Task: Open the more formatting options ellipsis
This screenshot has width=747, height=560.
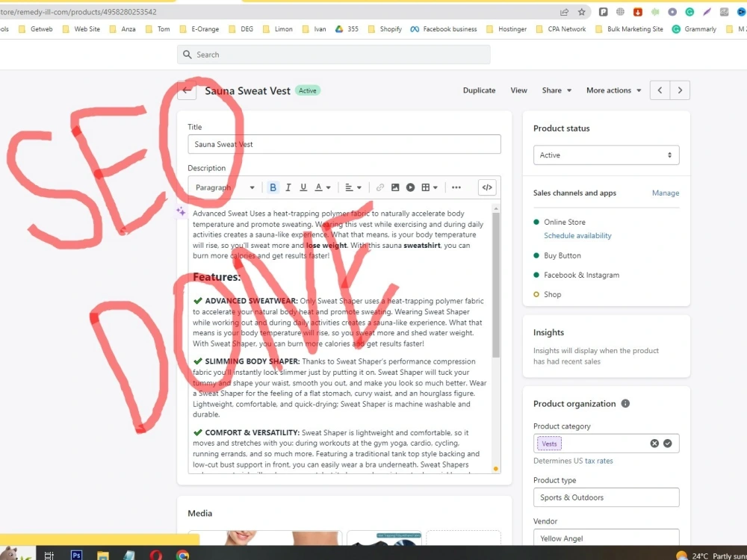Action: point(456,187)
